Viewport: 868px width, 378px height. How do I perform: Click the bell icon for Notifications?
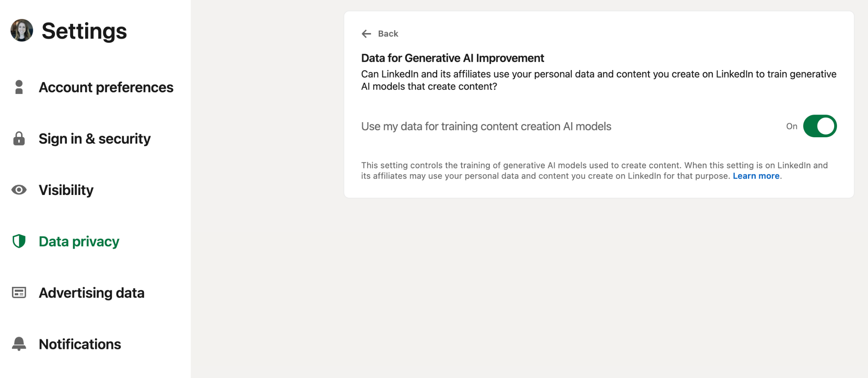[19, 344]
